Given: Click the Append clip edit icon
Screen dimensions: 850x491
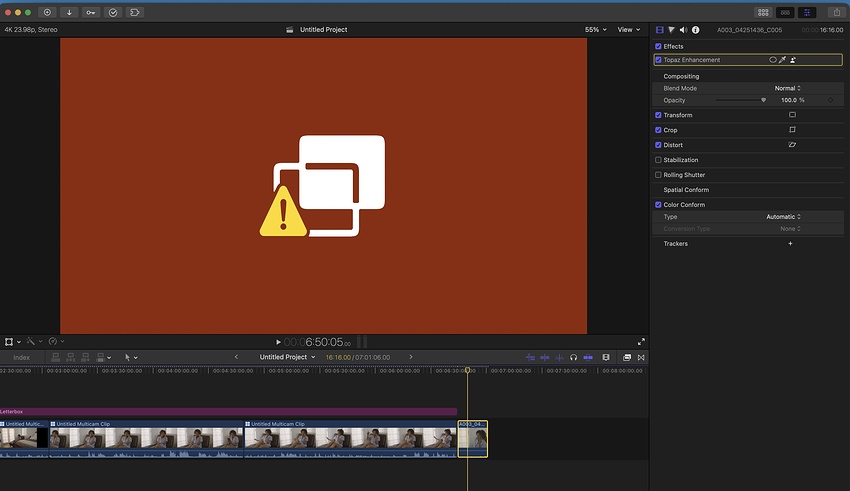Looking at the screenshot, I should 85,357.
